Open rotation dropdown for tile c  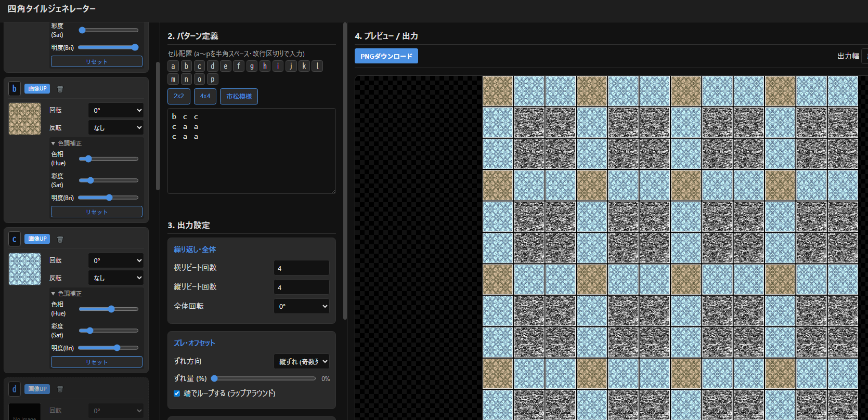coord(115,260)
